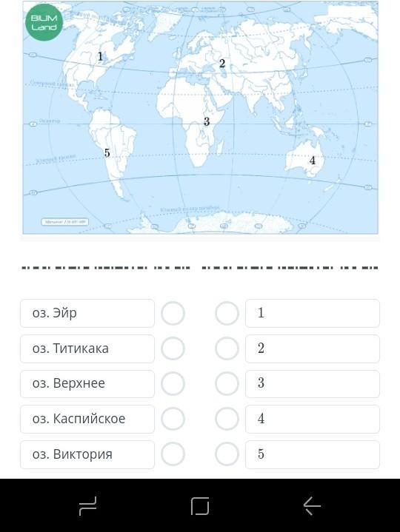Tap the answer box numbered 3

[x=313, y=384]
